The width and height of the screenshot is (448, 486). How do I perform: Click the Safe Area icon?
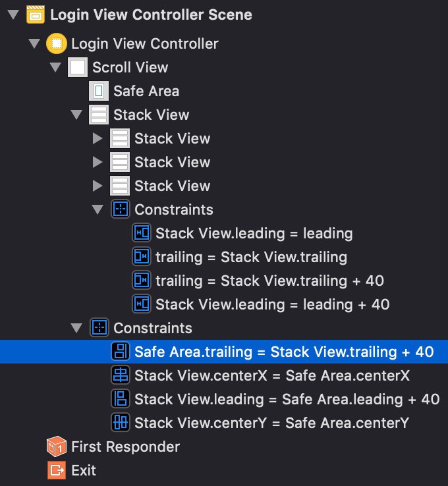(98, 91)
